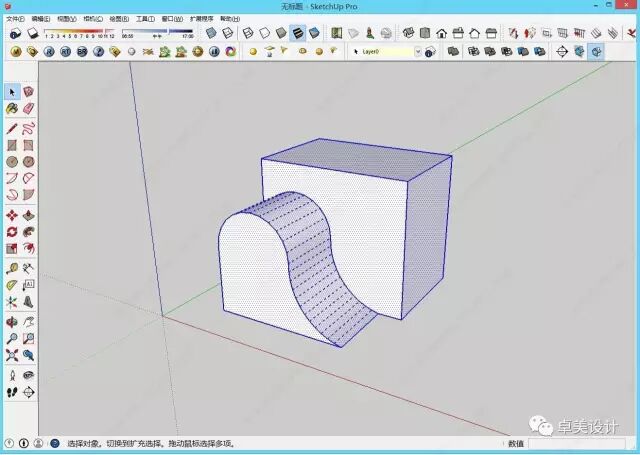Select the Eraser tool
640x455 pixels.
(x=28, y=109)
